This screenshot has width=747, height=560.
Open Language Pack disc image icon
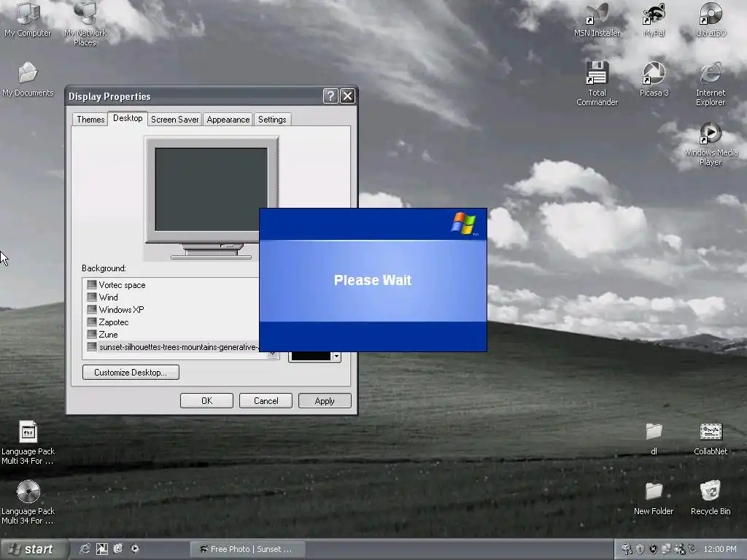[x=28, y=502]
